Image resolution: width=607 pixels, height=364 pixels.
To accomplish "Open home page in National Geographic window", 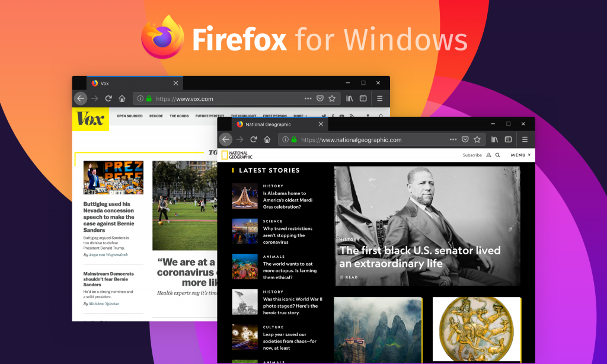I will (x=267, y=139).
